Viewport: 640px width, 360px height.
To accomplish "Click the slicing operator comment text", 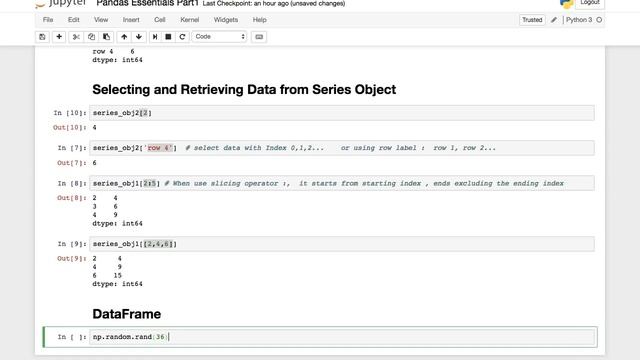I will click(x=364, y=183).
